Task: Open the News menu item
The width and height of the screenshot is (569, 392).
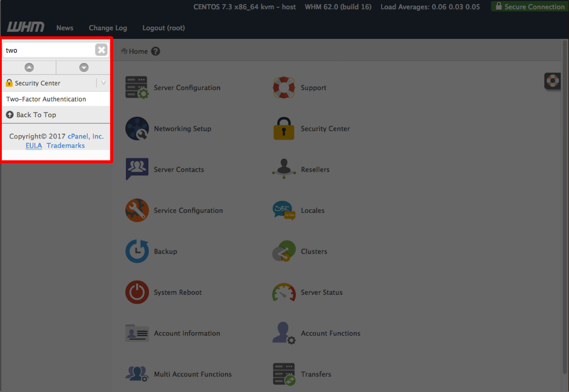Action: click(65, 28)
